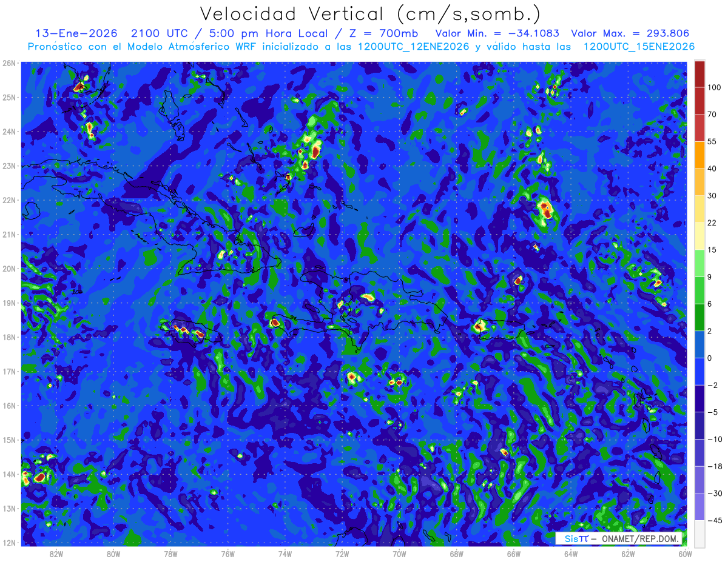
Task: Click the orange swatch between 40 and 55
Action: pyautogui.click(x=699, y=155)
